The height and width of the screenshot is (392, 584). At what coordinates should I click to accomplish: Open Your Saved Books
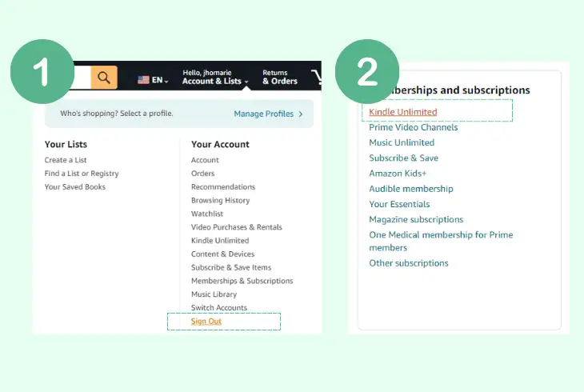click(75, 186)
